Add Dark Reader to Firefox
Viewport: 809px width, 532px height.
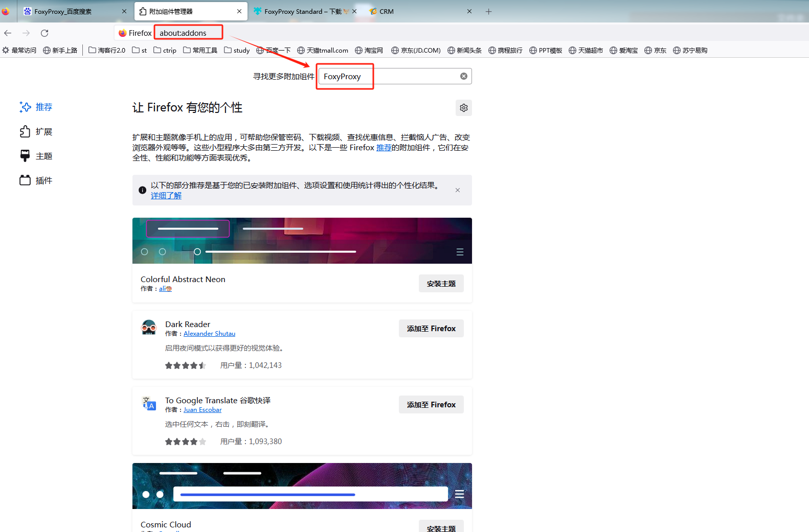point(431,329)
